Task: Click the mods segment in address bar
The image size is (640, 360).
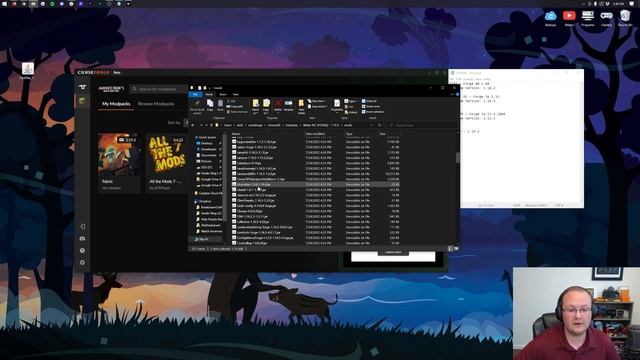Action: [348, 125]
